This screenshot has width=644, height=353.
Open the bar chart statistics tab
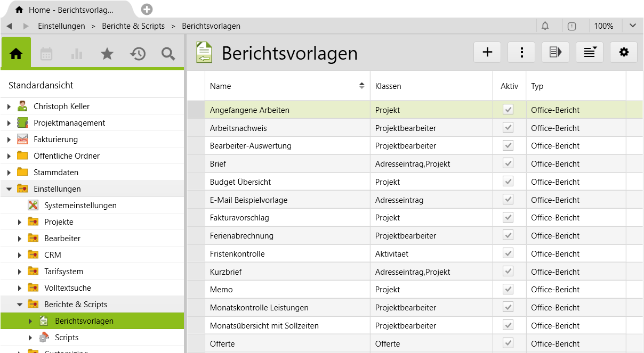coord(77,53)
